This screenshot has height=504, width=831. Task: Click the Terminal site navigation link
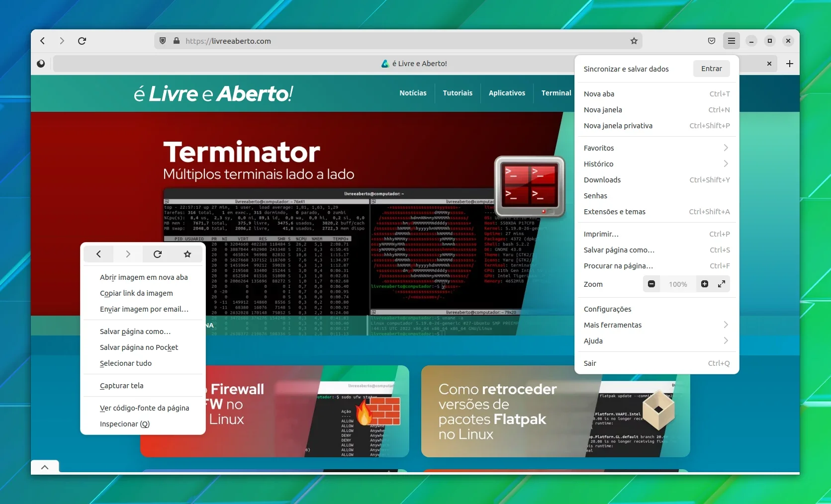556,93
